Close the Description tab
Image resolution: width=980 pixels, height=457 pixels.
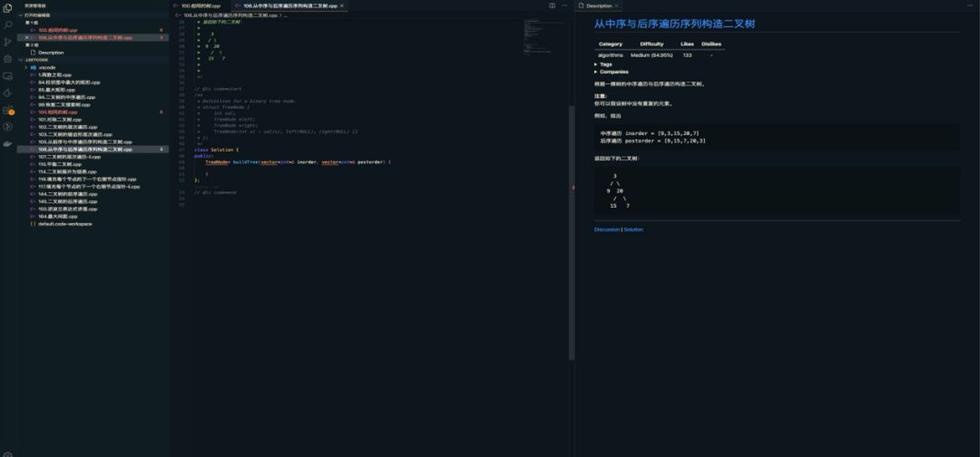point(616,5)
